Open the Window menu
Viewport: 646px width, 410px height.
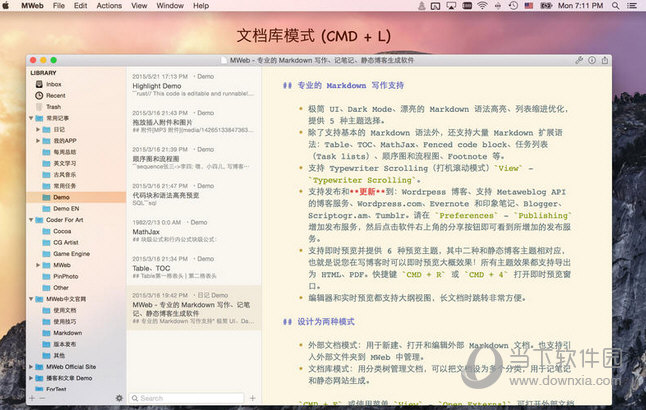pyautogui.click(x=170, y=6)
